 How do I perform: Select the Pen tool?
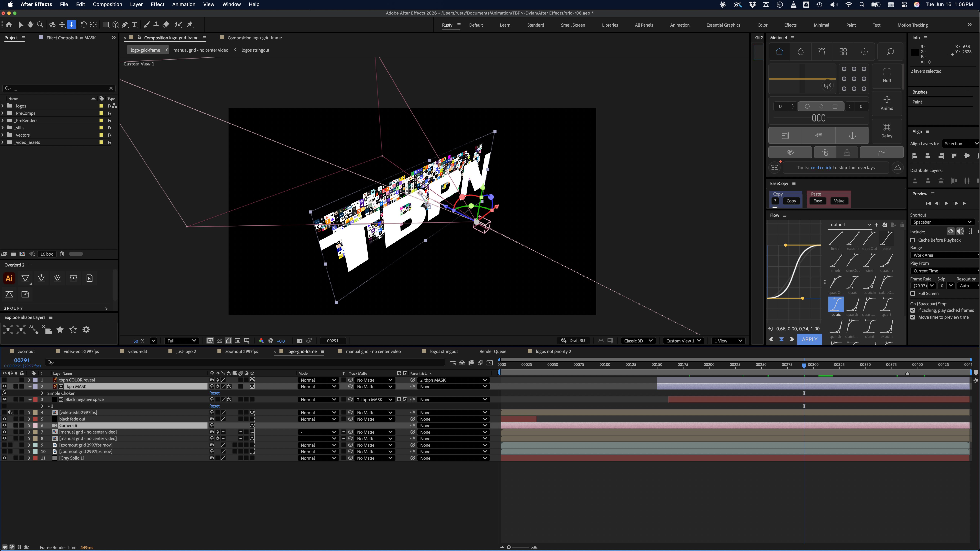pos(125,25)
